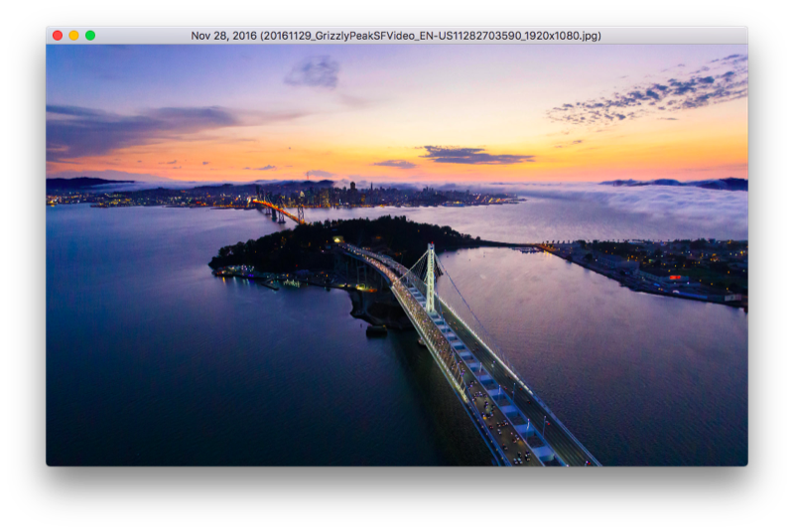Enter full screen with the green button
This screenshot has height=532, width=794.
[90, 36]
